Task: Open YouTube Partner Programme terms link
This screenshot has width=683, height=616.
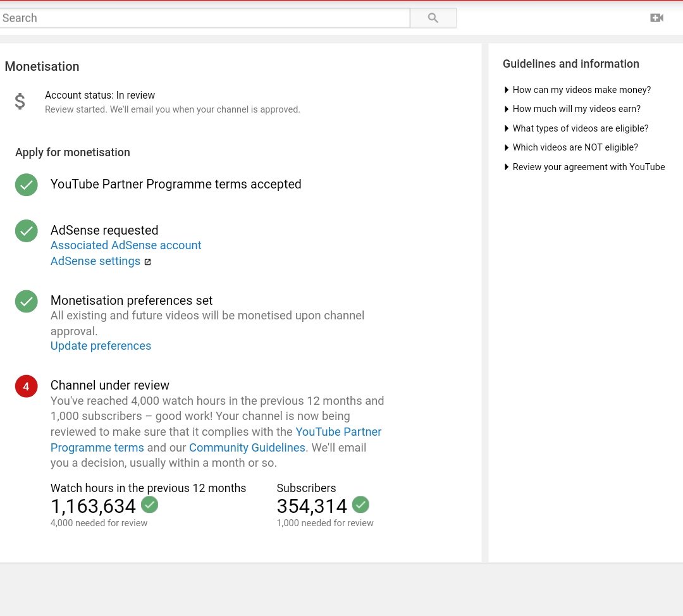Action: 216,440
